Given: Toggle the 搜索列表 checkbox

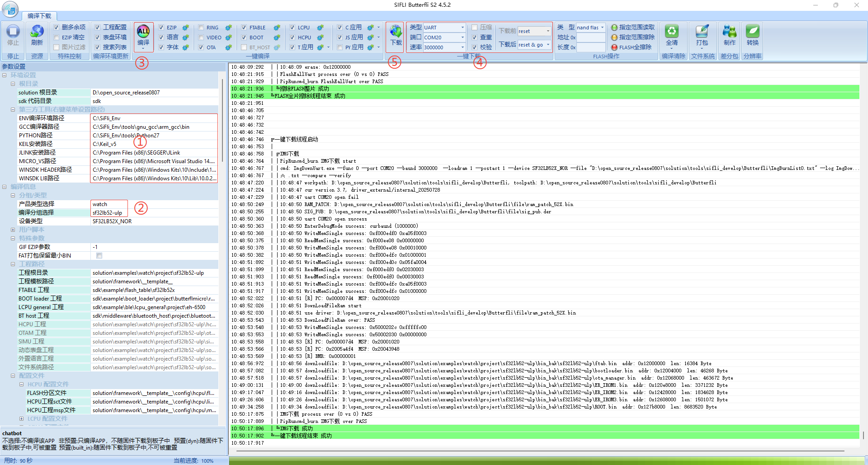Looking at the screenshot, I should pos(97,47).
